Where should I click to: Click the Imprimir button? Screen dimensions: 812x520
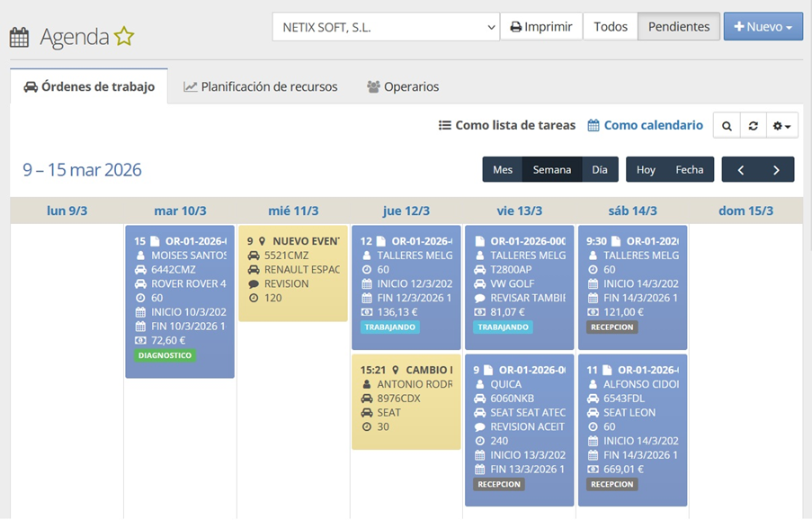(x=540, y=27)
